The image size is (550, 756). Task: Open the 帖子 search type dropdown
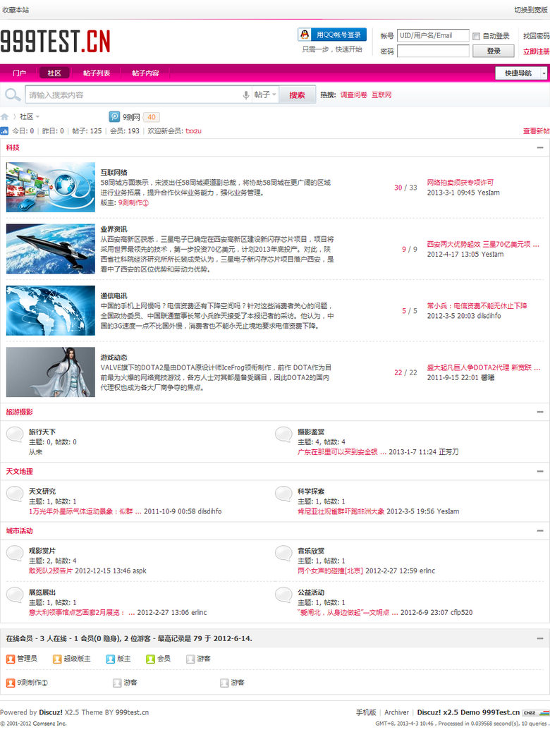[x=265, y=94]
